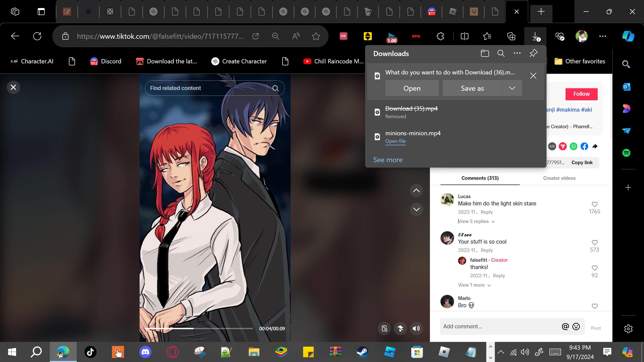The image size is (644, 362).
Task: Click the video progress bar
Action: (199, 328)
